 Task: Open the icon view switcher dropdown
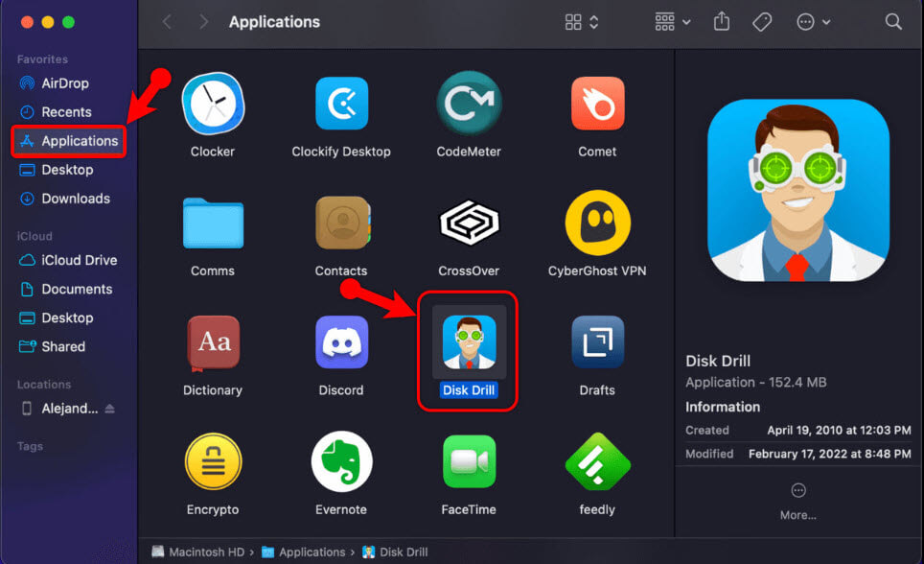[582, 22]
